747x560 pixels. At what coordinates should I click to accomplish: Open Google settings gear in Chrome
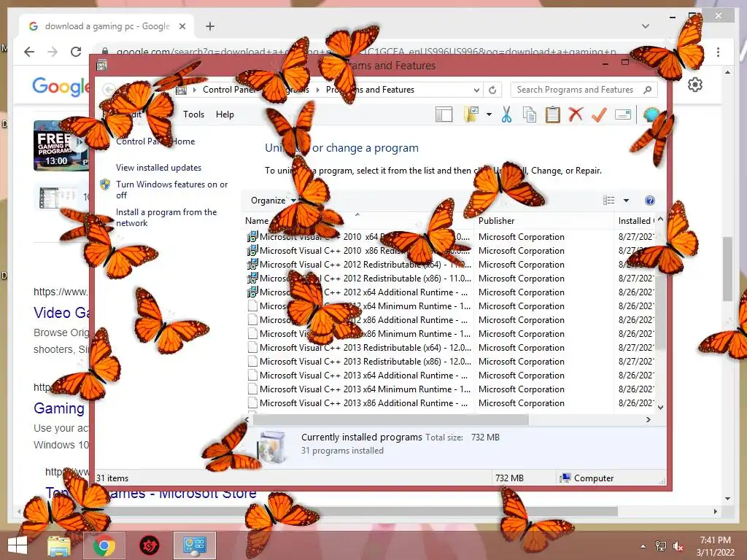695,85
